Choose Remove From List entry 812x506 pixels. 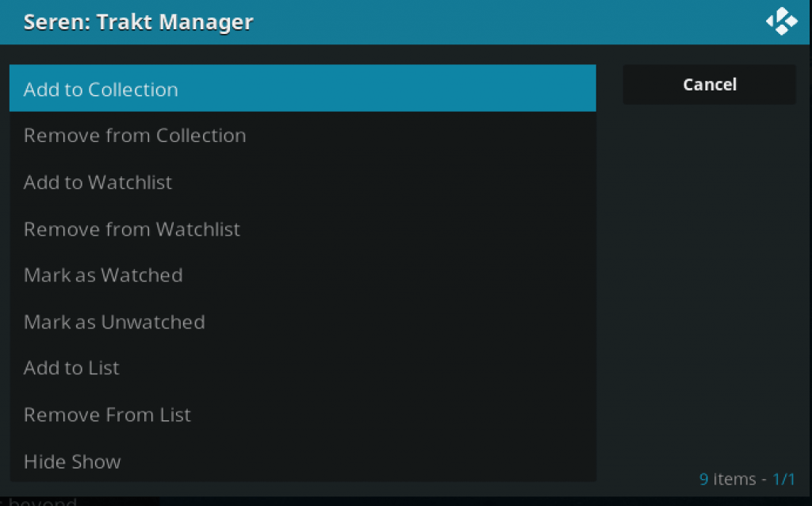coord(302,414)
